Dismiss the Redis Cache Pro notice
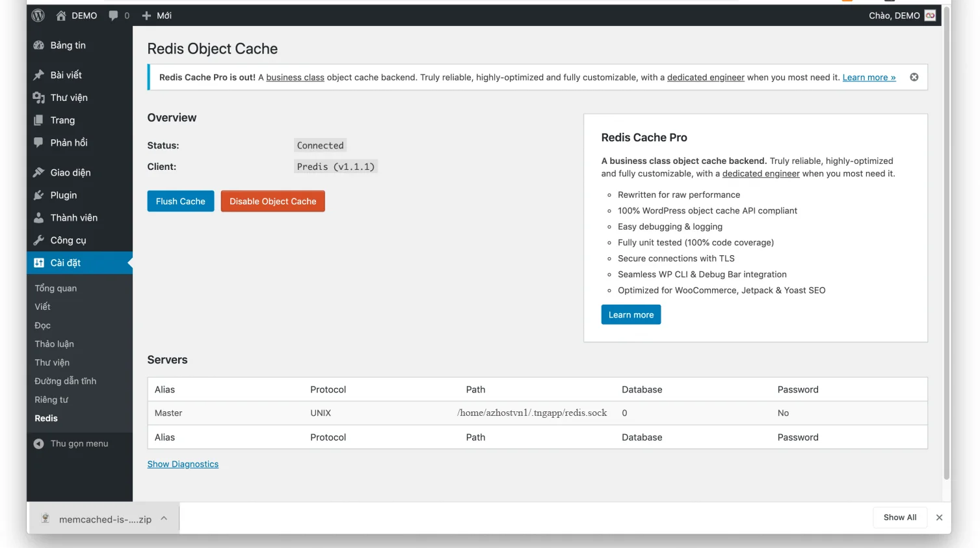The height and width of the screenshot is (548, 980). tap(914, 77)
